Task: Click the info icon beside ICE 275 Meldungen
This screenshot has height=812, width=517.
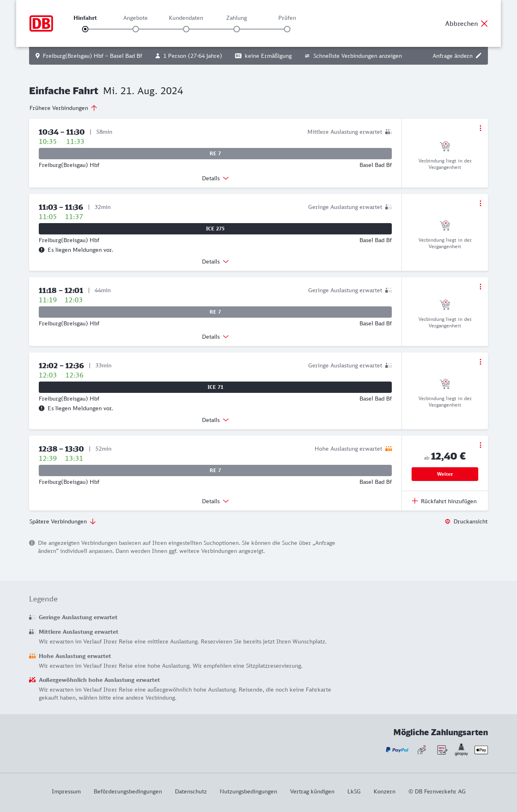Action: [42, 250]
